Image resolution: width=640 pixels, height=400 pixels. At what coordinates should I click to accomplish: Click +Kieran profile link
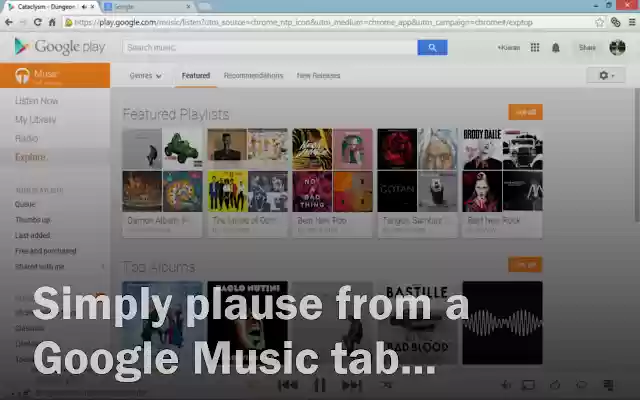(x=509, y=47)
